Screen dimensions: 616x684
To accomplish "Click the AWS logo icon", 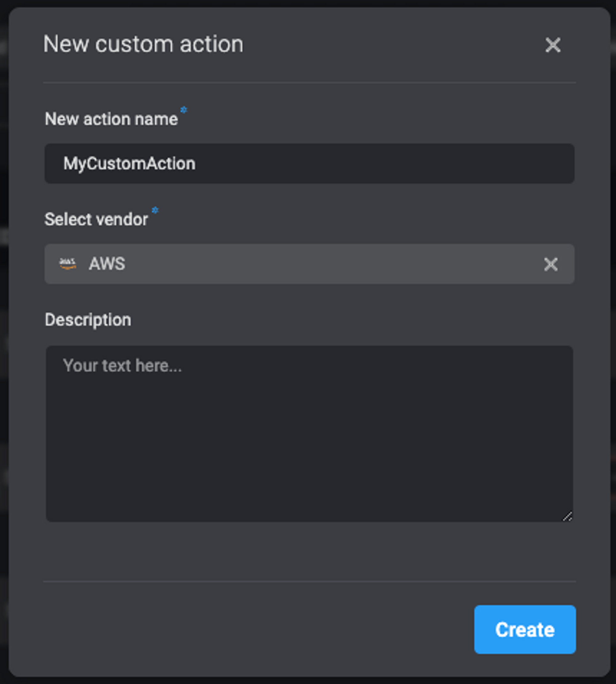I will pos(68,264).
